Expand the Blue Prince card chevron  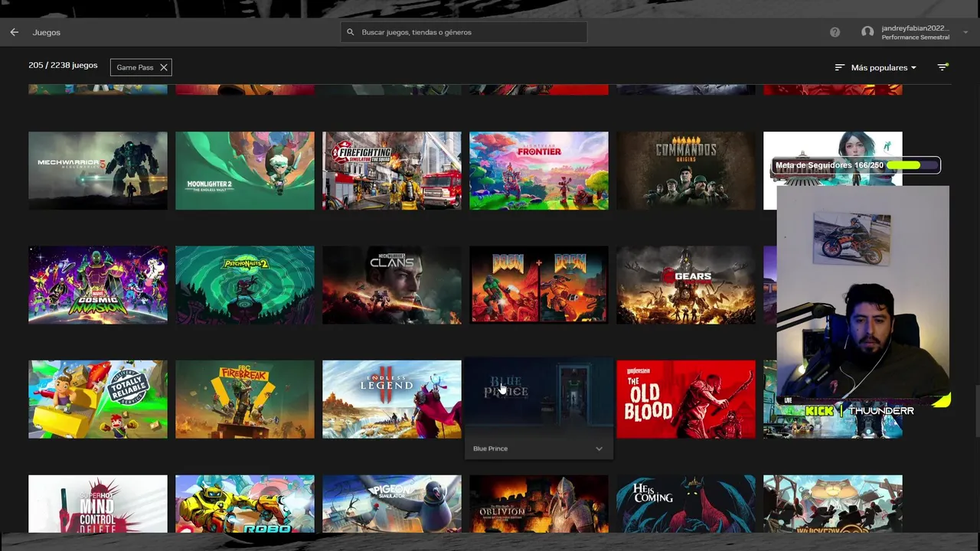[599, 448]
